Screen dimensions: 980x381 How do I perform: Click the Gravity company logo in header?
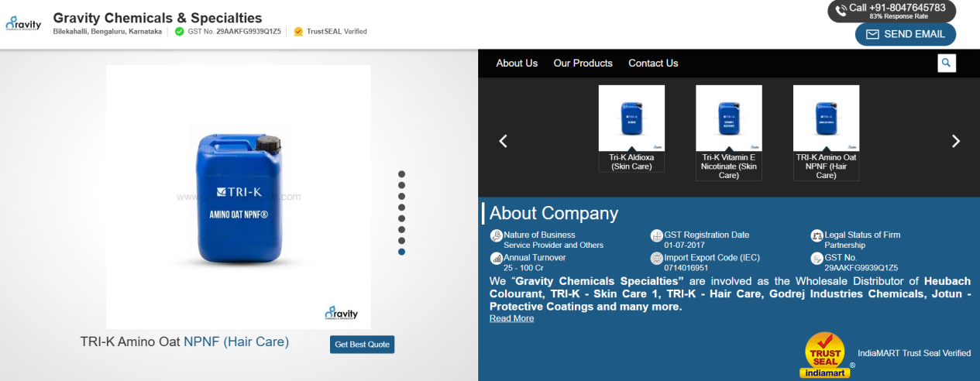tap(23, 23)
